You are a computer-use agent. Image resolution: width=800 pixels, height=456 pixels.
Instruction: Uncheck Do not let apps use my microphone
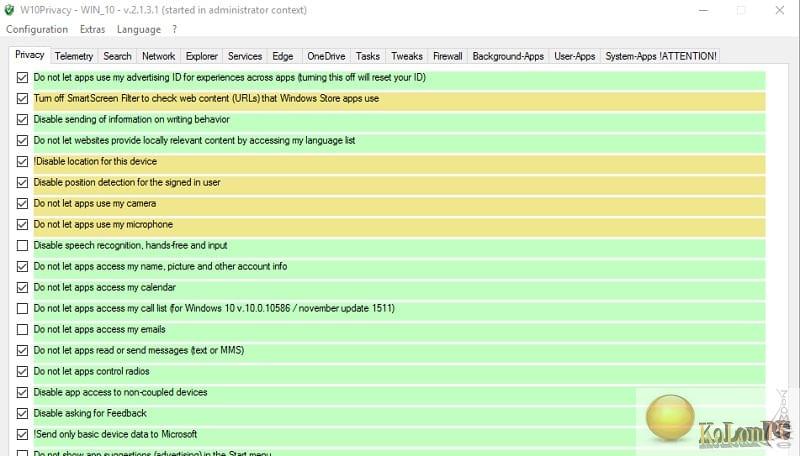(x=22, y=224)
